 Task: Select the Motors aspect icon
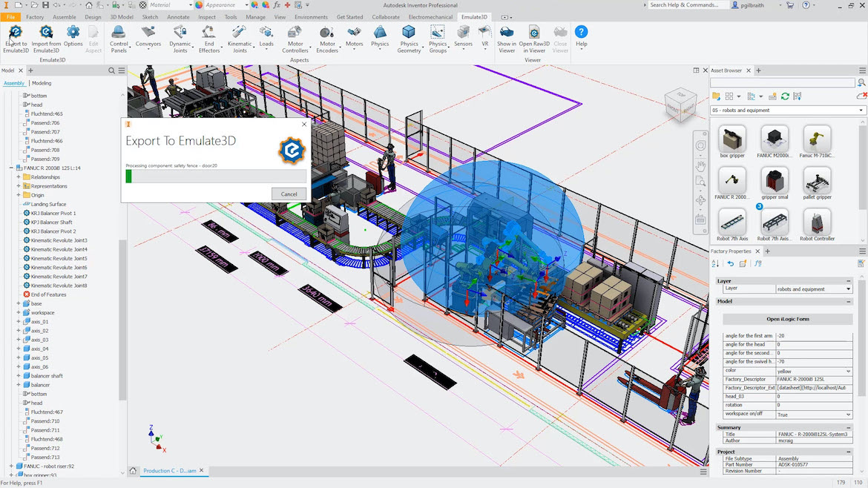click(x=355, y=33)
